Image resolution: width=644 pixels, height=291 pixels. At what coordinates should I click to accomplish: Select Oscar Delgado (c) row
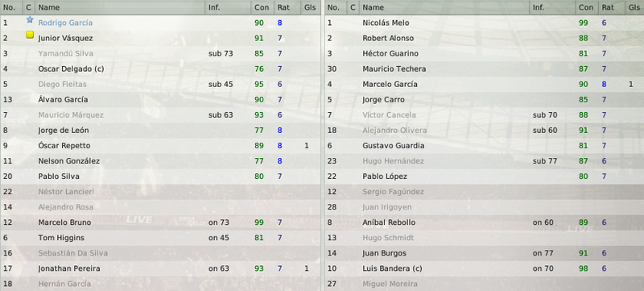160,69
